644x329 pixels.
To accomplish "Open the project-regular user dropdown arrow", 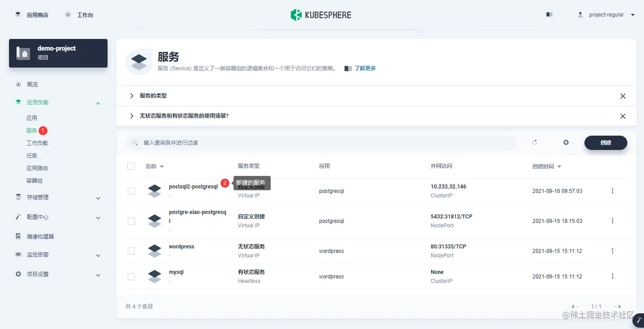I will click(x=633, y=15).
